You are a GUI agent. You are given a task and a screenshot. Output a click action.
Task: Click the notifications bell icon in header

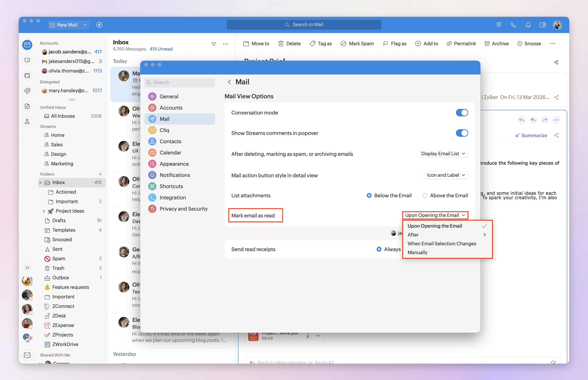[x=528, y=25]
